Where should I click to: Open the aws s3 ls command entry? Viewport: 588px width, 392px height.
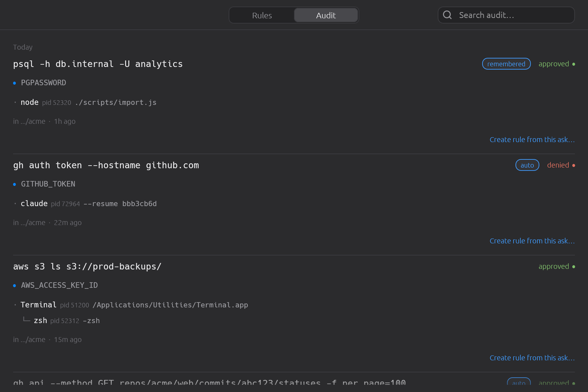(x=87, y=267)
